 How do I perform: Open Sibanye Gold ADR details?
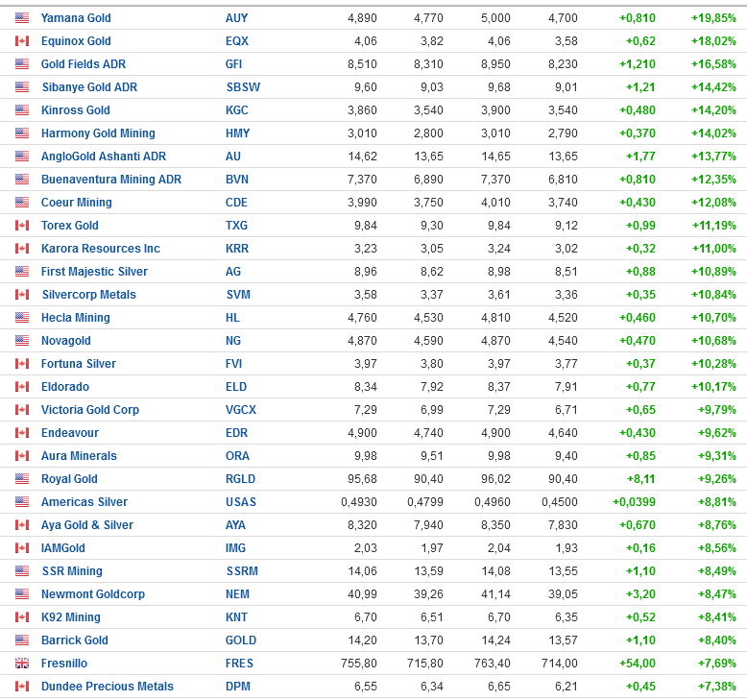(x=89, y=87)
